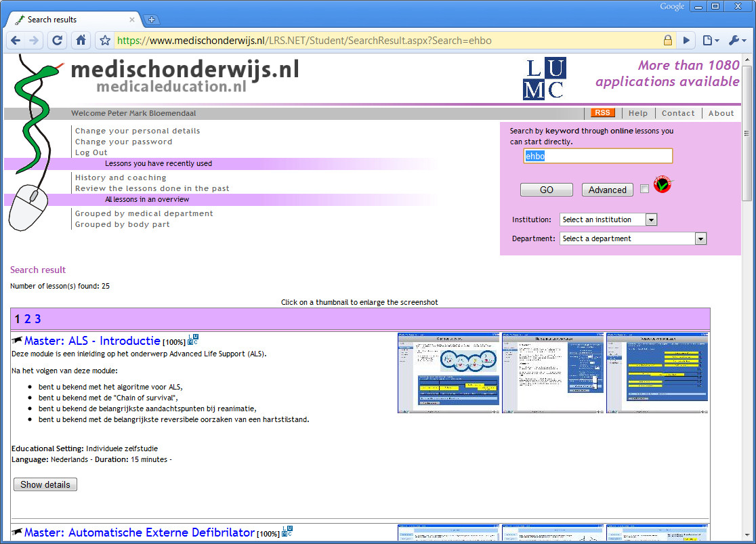This screenshot has height=544, width=756.
Task: Click Show details for ALS - Introductie
Action: (45, 484)
